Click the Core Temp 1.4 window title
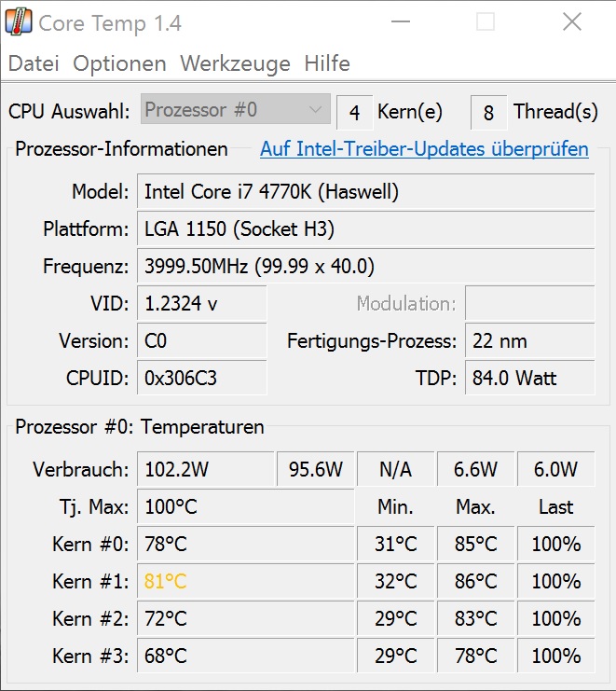The width and height of the screenshot is (616, 691). [110, 23]
